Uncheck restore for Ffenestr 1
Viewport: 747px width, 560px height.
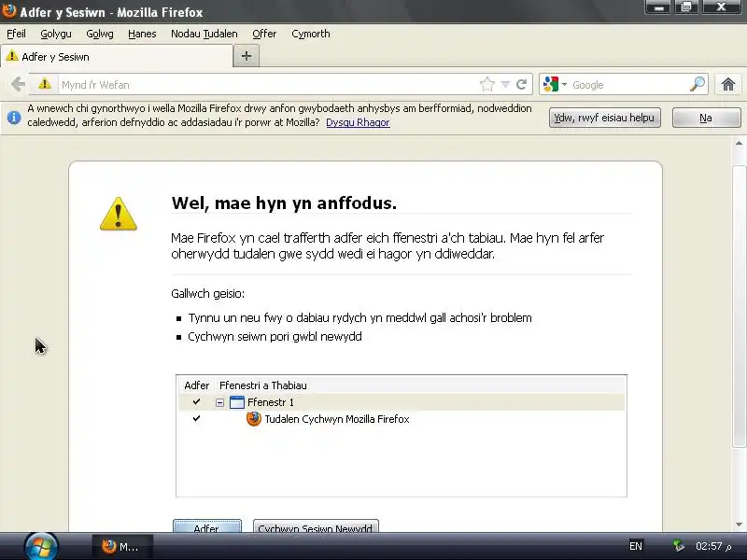(196, 402)
